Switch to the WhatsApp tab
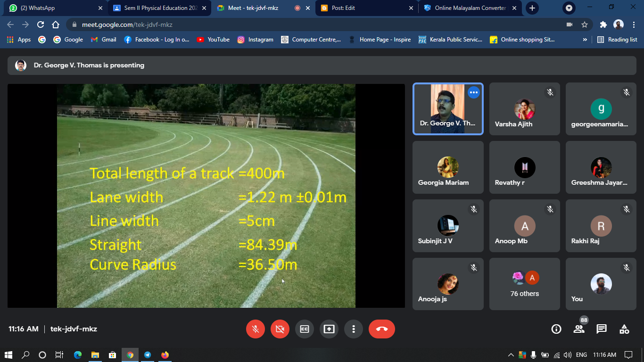Viewport: 644px width, 362px height. (x=55, y=8)
